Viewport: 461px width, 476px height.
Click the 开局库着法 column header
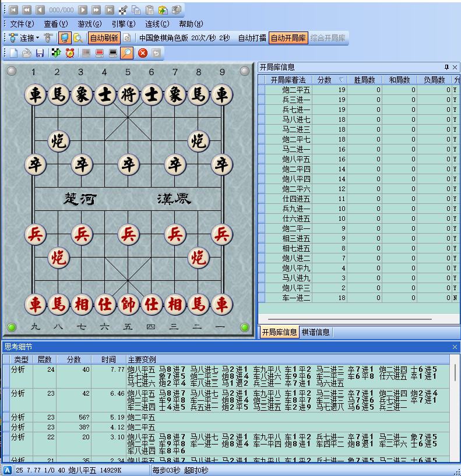(x=288, y=80)
